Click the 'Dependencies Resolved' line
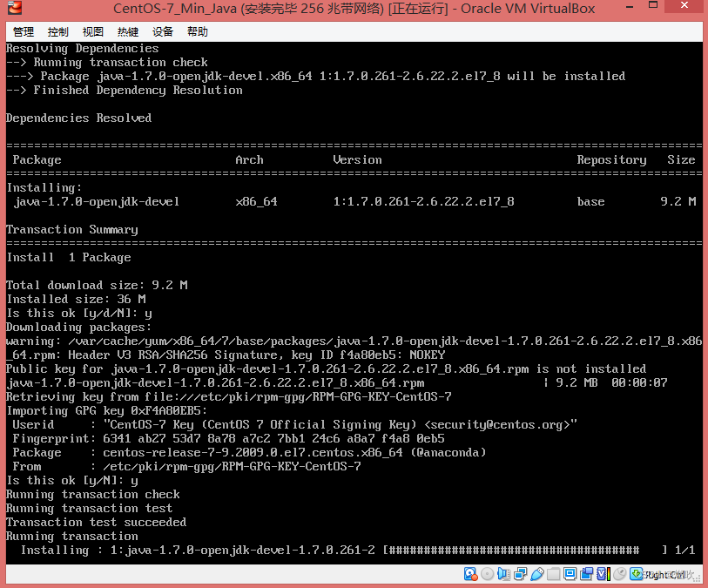 click(78, 118)
